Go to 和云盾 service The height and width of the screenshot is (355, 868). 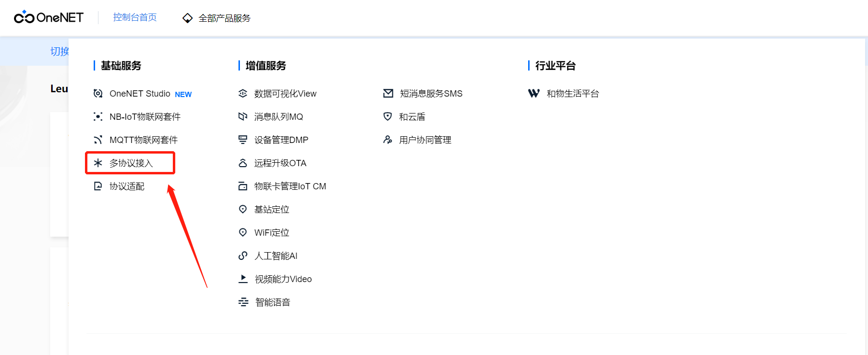pyautogui.click(x=412, y=117)
